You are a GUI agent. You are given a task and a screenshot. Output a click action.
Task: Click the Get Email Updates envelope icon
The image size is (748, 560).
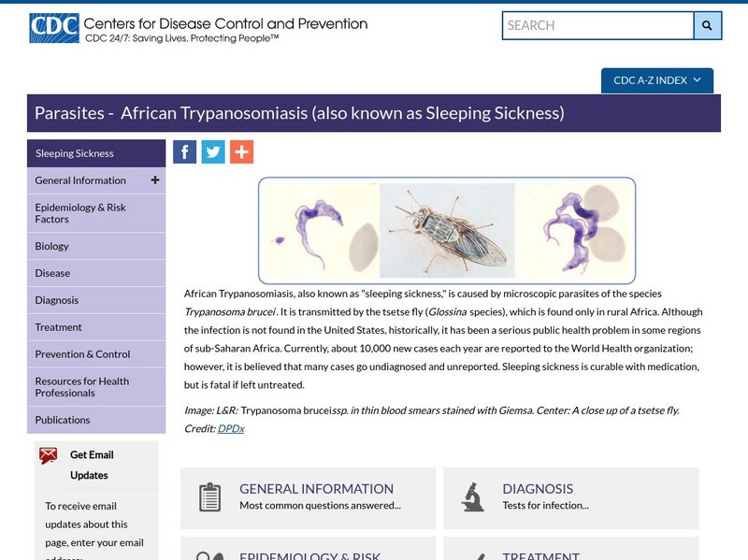tap(49, 456)
